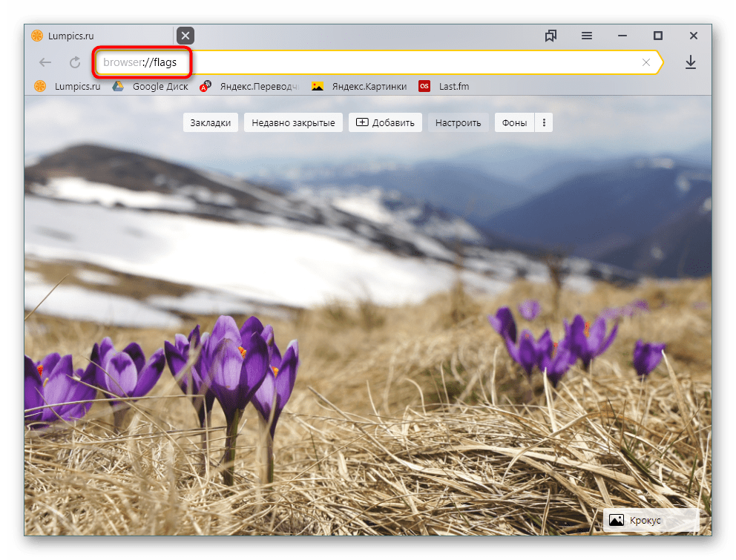Close the browser window
Screen dimensions: 736x560
(694, 36)
